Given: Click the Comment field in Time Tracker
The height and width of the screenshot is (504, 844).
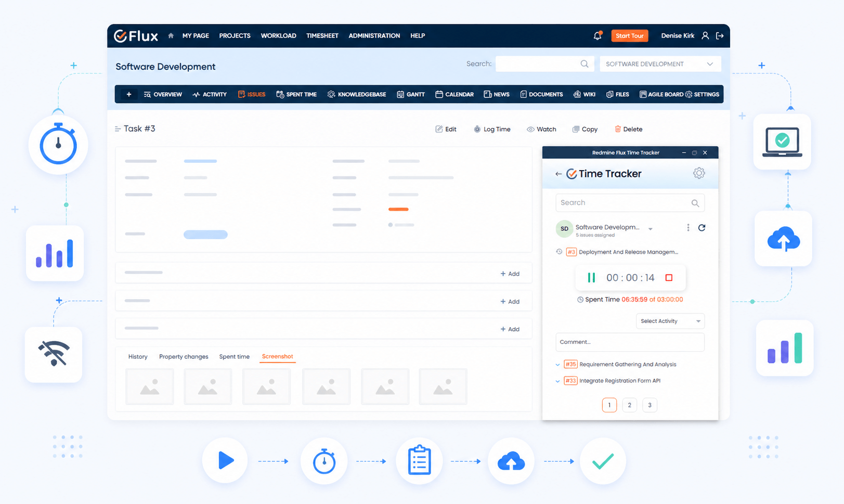Looking at the screenshot, I should click(x=630, y=342).
